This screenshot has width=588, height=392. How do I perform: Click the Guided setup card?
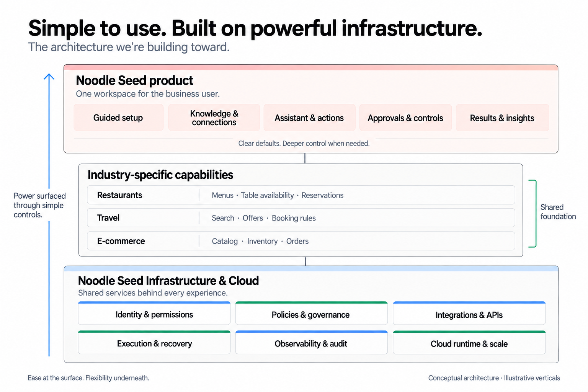click(x=118, y=118)
